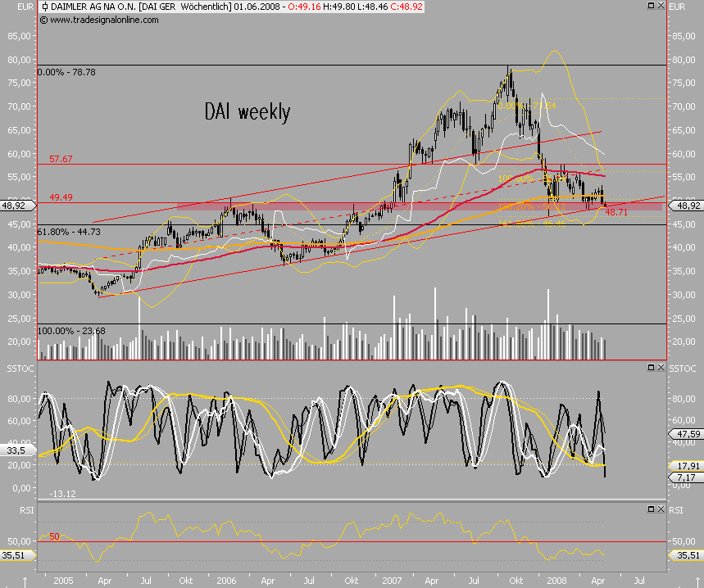Close the RSI indicator panel

[660, 510]
